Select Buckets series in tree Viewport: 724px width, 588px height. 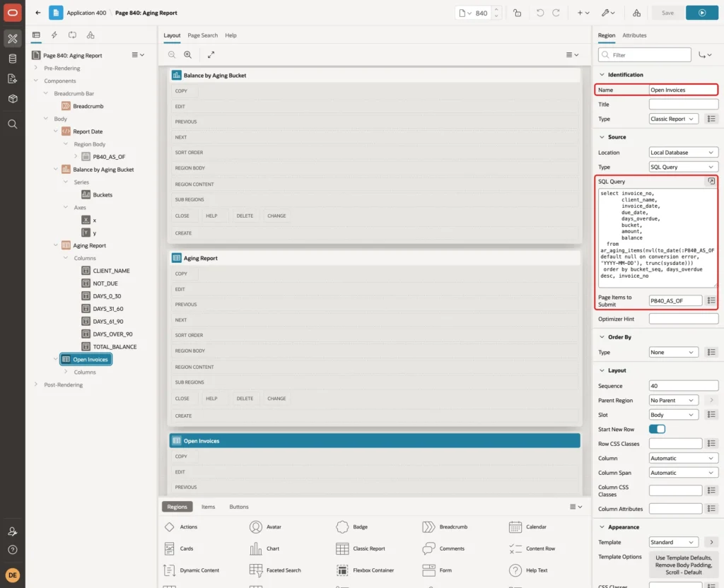[x=102, y=195]
